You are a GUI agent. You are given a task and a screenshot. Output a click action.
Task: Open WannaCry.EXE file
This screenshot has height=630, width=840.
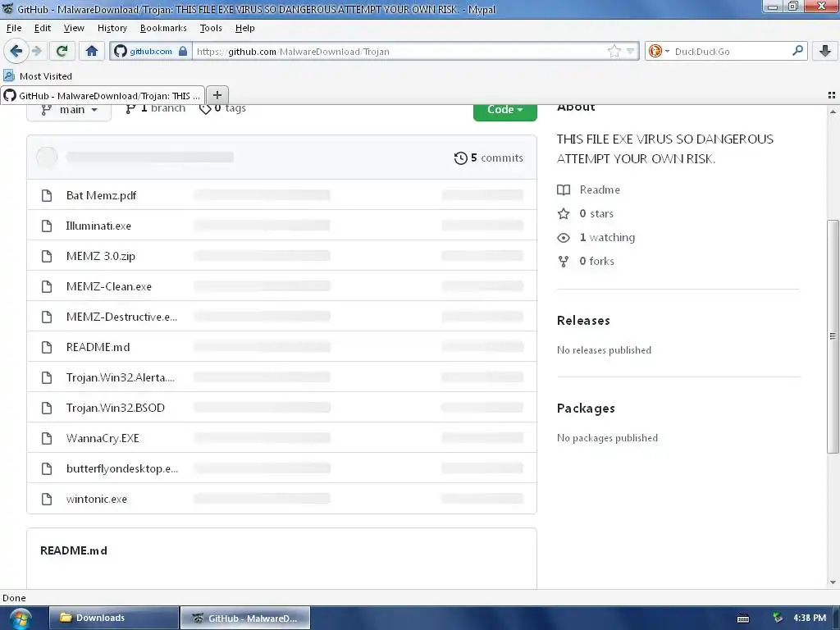[x=103, y=438]
